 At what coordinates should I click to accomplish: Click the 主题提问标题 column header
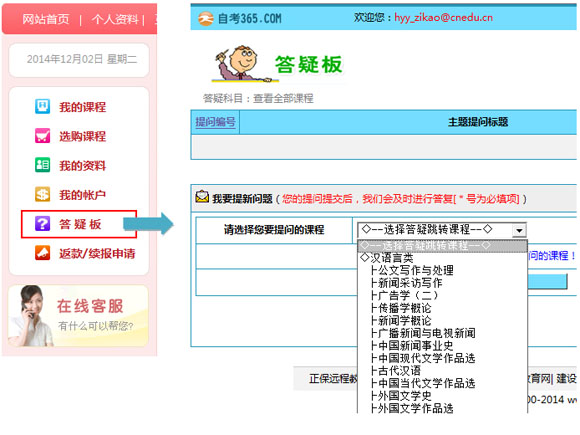click(x=478, y=122)
